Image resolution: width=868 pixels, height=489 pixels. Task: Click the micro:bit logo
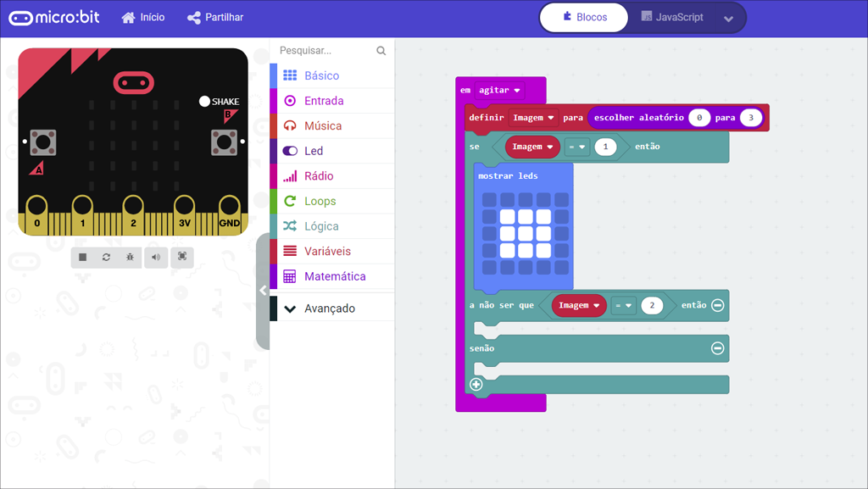[54, 17]
